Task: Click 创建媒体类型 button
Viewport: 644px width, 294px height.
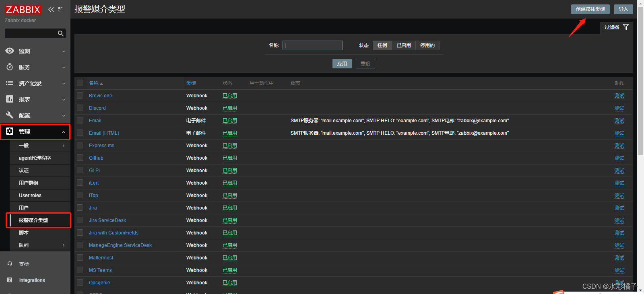Action: tap(590, 9)
